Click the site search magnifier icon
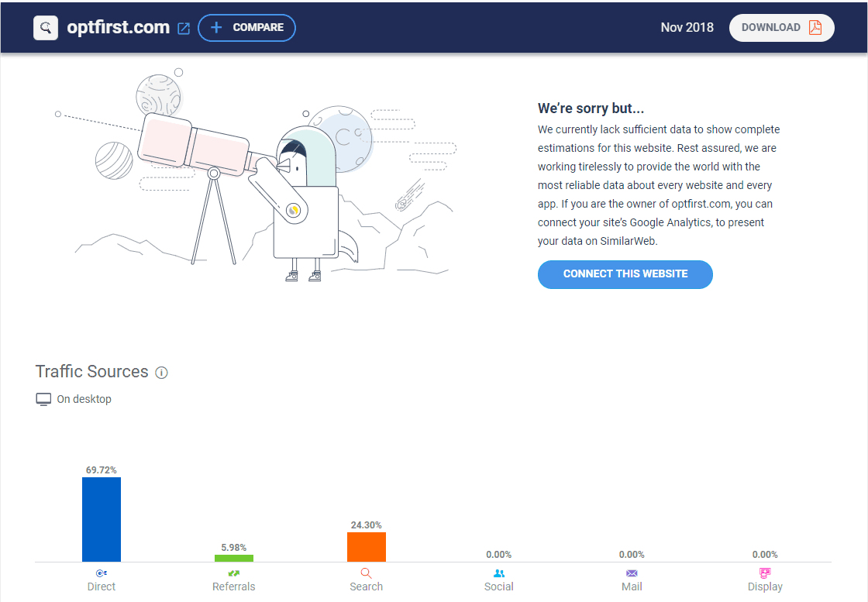 [45, 27]
